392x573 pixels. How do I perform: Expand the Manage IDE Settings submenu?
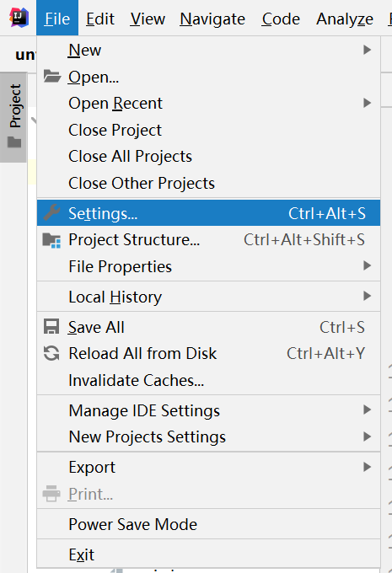click(x=208, y=410)
